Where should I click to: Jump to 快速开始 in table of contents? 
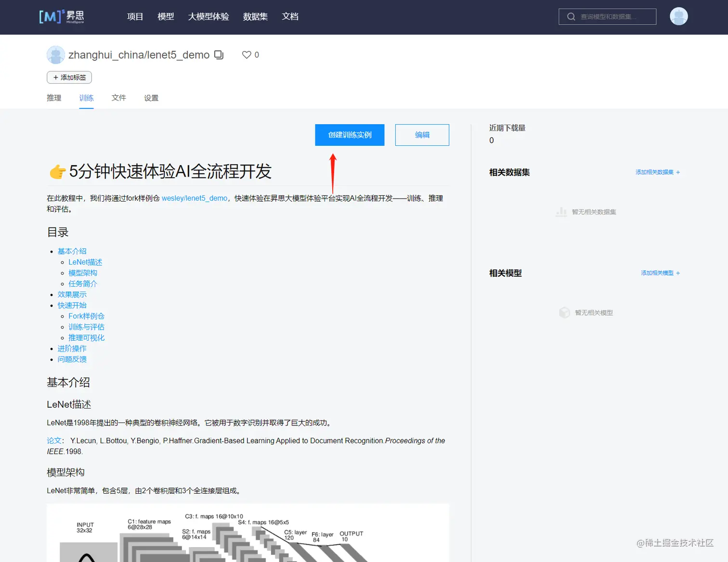click(72, 306)
